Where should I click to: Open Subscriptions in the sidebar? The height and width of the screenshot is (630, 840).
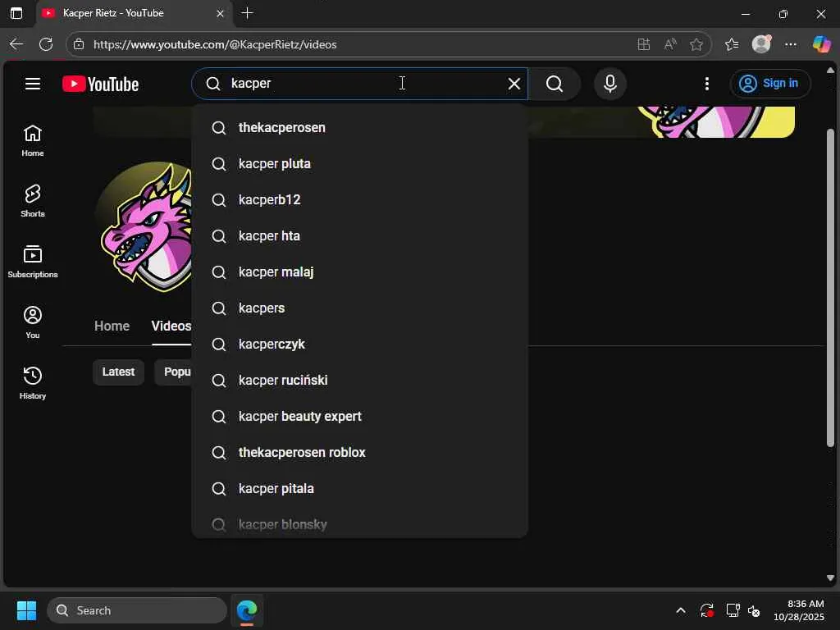(33, 262)
